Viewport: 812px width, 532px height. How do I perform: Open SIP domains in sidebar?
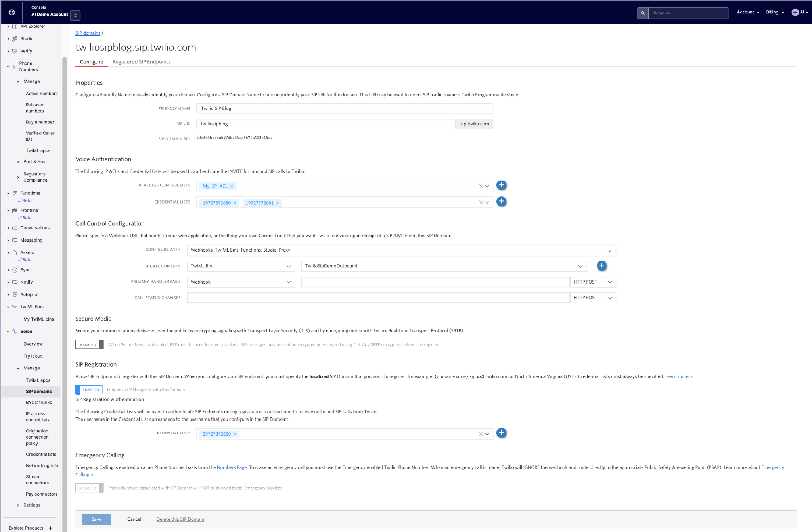39,392
